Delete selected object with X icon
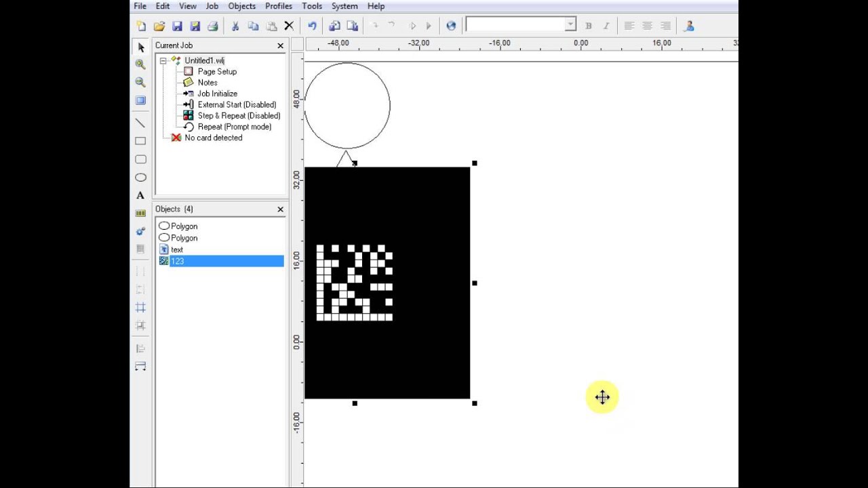 (289, 26)
